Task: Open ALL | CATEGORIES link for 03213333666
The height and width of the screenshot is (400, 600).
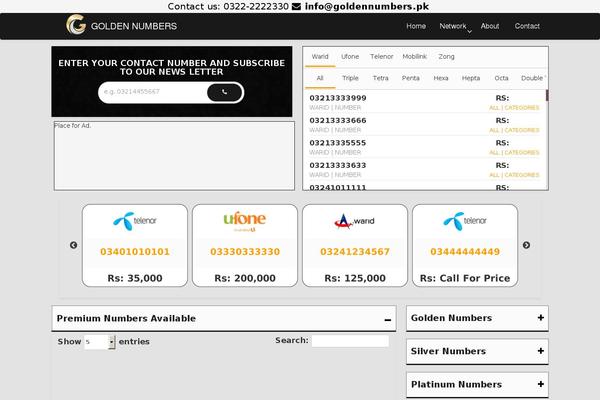Action: pyautogui.click(x=514, y=130)
